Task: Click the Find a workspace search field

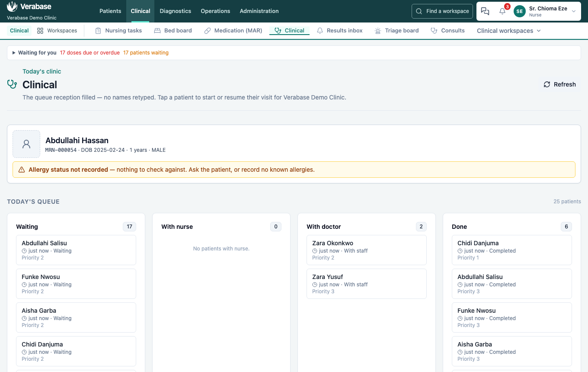Action: [x=442, y=11]
